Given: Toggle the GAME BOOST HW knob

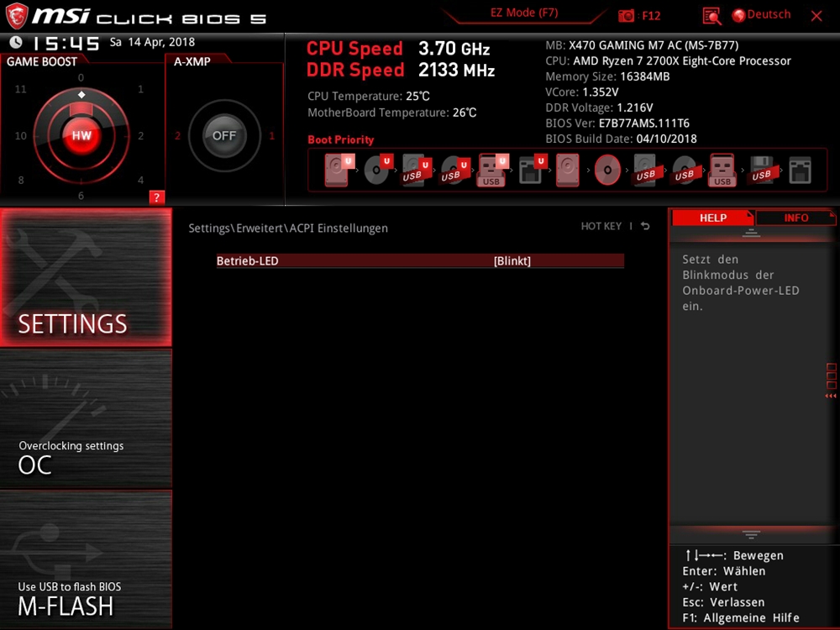Looking at the screenshot, I should click(x=81, y=135).
